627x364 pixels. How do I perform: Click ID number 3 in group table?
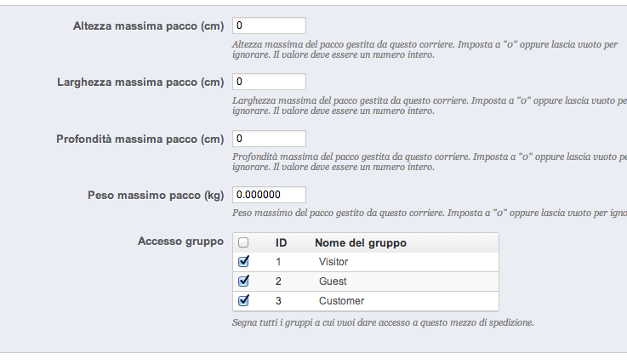pos(278,301)
